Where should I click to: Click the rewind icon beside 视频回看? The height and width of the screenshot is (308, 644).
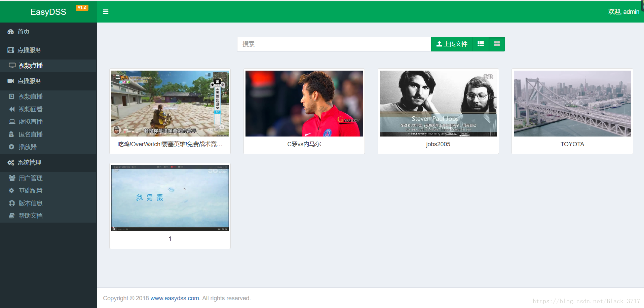[x=12, y=109]
